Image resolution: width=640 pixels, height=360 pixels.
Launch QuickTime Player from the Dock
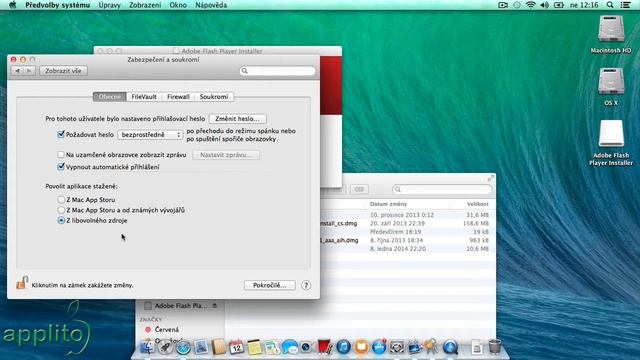450,347
